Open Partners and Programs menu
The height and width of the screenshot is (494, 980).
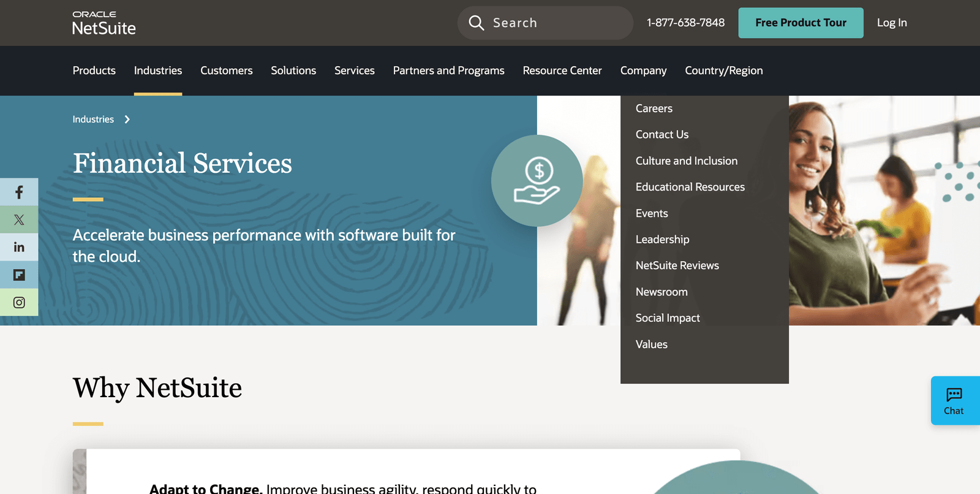[449, 70]
